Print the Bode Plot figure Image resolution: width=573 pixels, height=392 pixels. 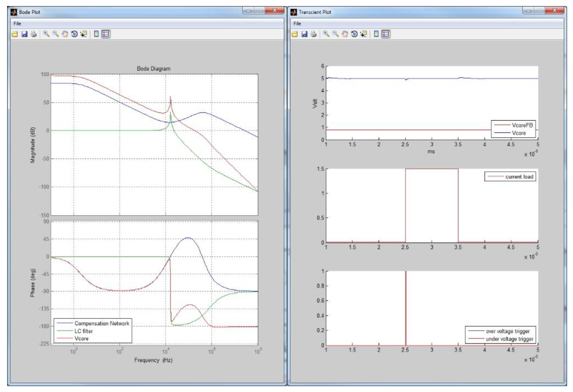tap(34, 34)
